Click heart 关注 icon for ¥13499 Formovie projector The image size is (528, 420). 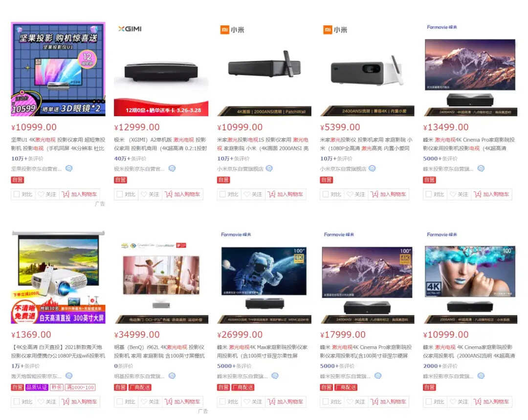tap(453, 194)
